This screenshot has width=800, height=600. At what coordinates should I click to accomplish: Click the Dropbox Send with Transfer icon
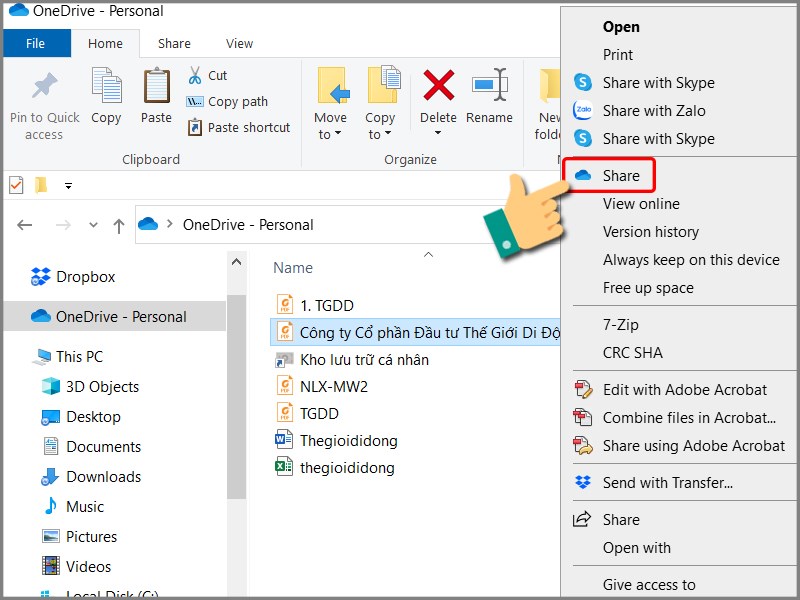click(x=583, y=482)
